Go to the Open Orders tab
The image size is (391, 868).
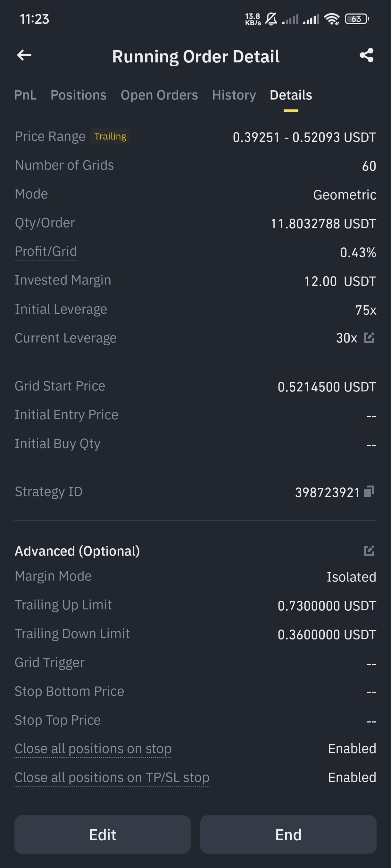[159, 95]
